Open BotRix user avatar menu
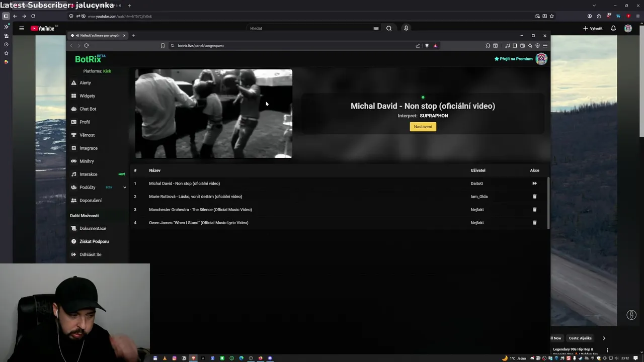Viewport: 644px width, 362px height. click(541, 59)
